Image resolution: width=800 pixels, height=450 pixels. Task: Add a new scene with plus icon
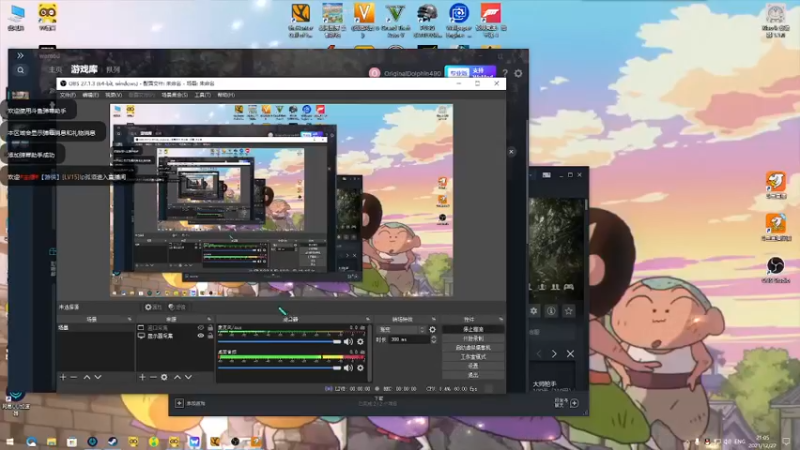(63, 377)
